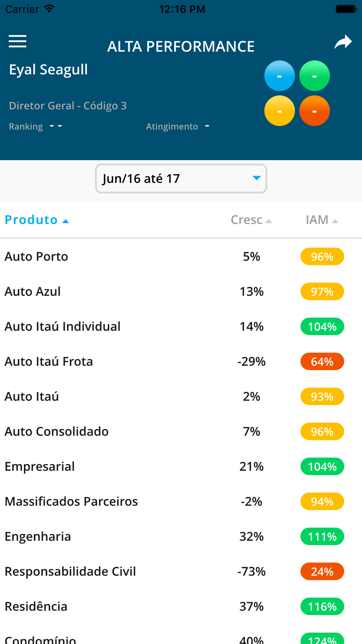Open the hamburger menu
This screenshot has height=644, width=362.
(x=17, y=42)
